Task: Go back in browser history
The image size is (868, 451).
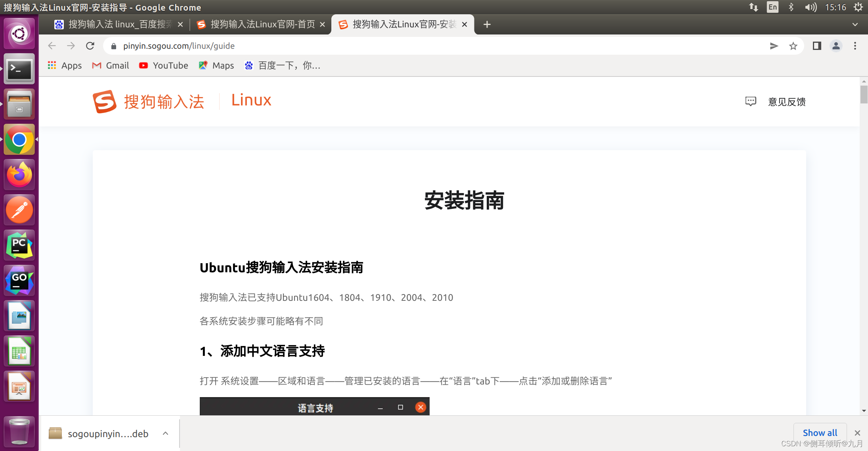Action: 52,46
